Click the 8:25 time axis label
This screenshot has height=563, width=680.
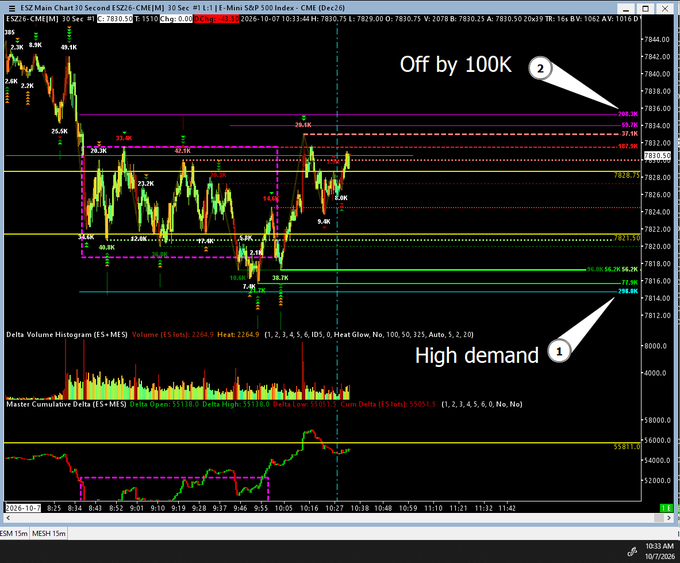pos(54,508)
